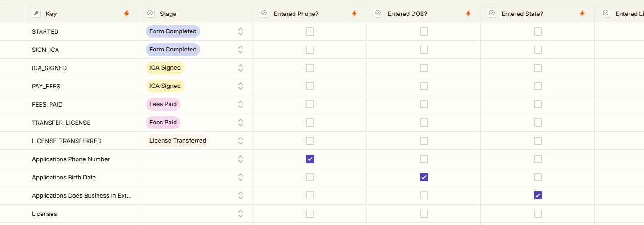Click the checkbox icon beside Entered DOB? header
Screen dimensions: 644x225
click(378, 14)
